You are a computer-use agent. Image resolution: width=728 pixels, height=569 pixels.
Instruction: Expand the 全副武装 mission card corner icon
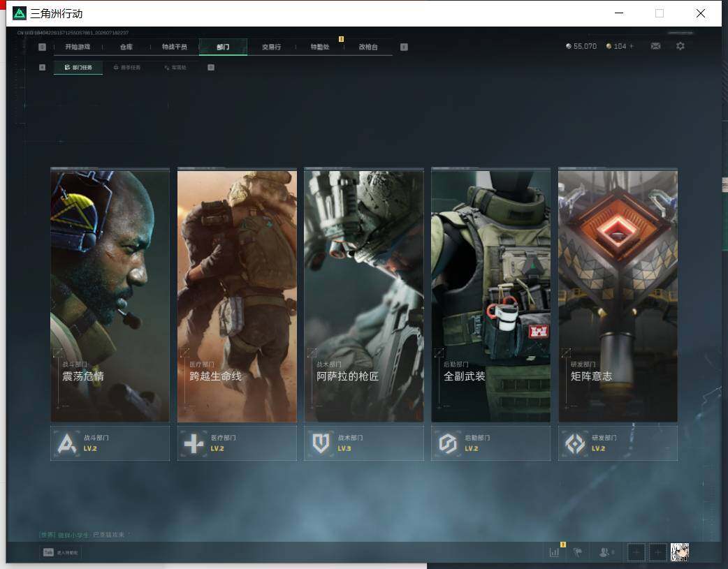pos(439,353)
